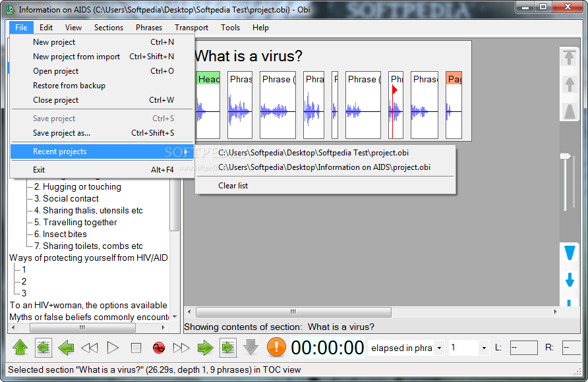Click the 'What is a virus?' section heading
Viewport: 588px width, 382px height.
tap(249, 56)
